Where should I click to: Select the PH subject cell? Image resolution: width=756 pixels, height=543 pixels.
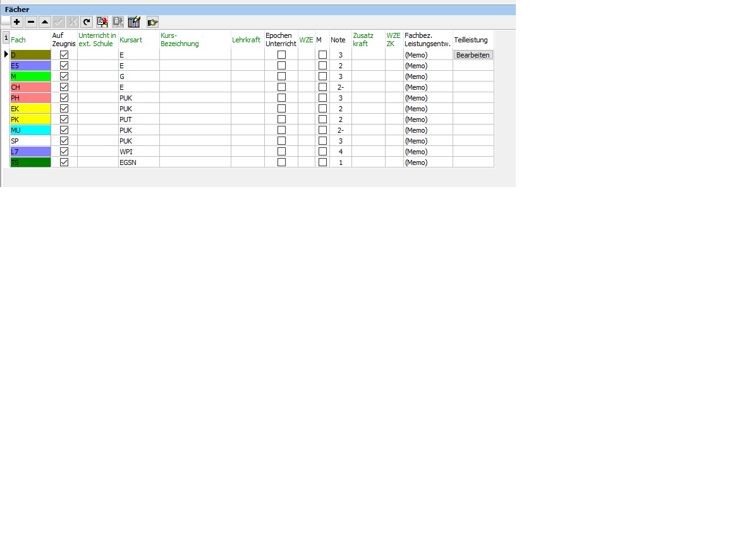click(30, 97)
